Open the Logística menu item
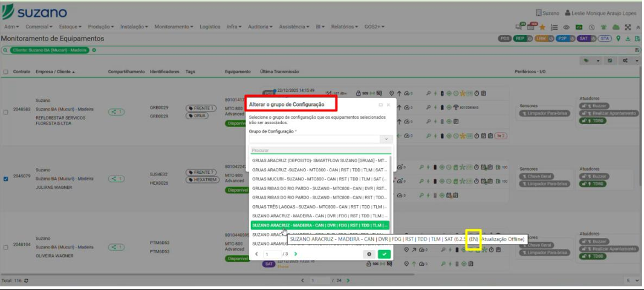 click(x=209, y=27)
